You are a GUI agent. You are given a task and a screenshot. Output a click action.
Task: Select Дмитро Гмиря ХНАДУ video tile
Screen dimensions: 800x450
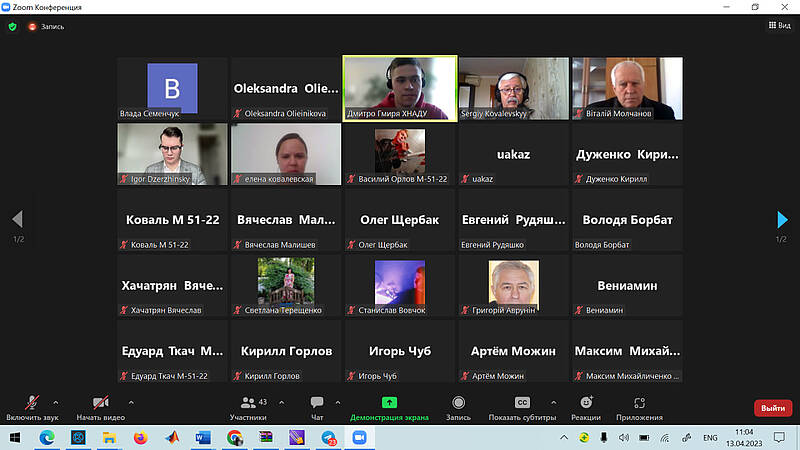[x=400, y=88]
